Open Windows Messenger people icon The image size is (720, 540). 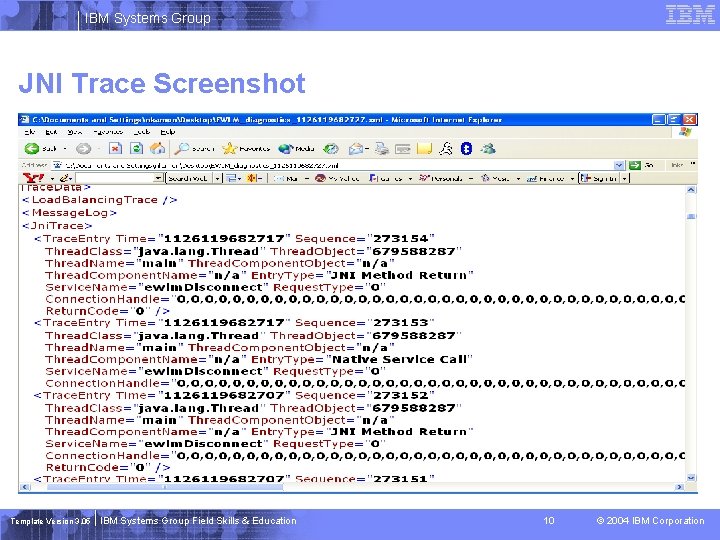click(488, 148)
